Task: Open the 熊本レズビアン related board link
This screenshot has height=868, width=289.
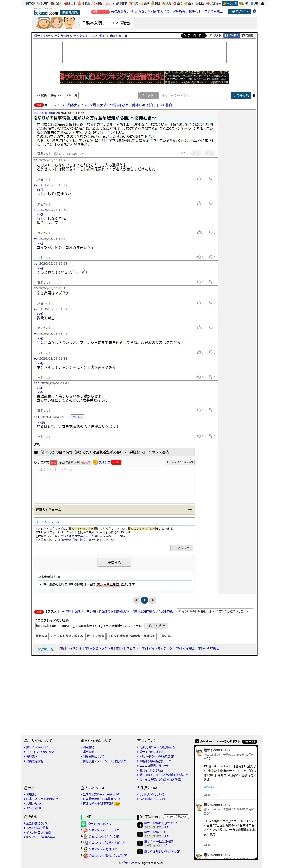Action: pyautogui.click(x=127, y=648)
